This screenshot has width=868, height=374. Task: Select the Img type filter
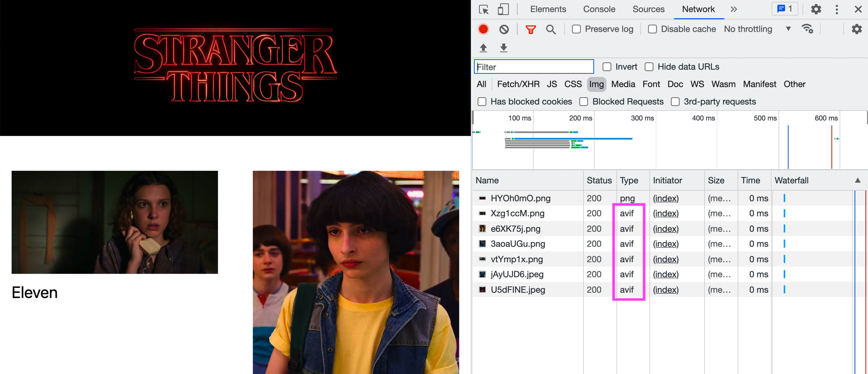click(596, 84)
